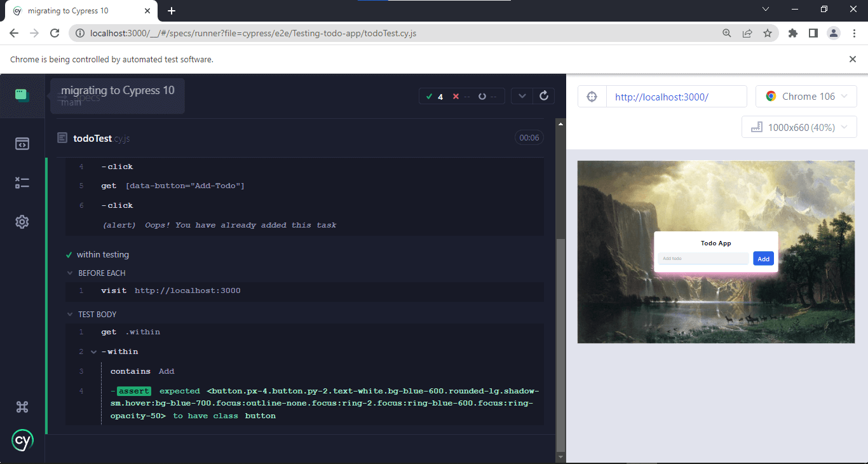
Task: Collapse the within command group
Action: [94, 352]
